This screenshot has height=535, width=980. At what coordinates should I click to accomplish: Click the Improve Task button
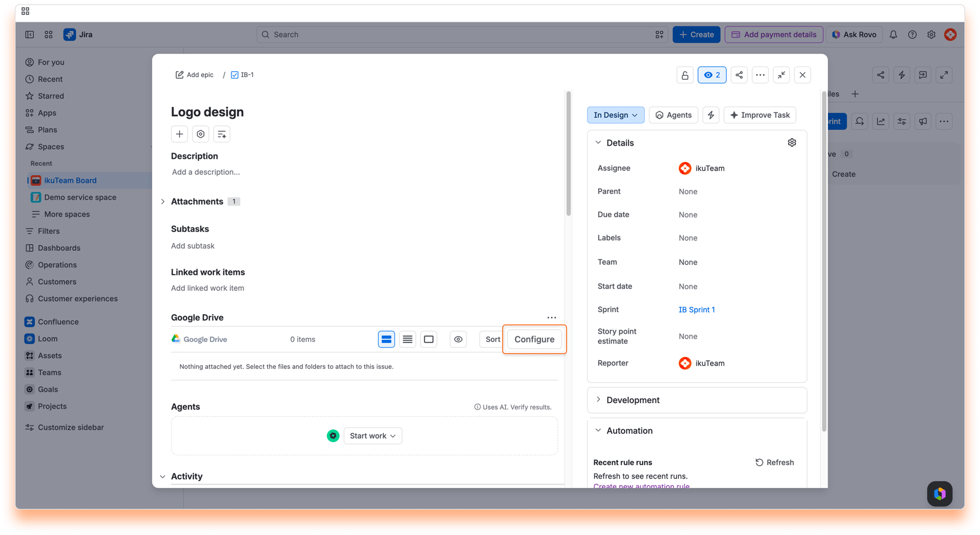(760, 115)
